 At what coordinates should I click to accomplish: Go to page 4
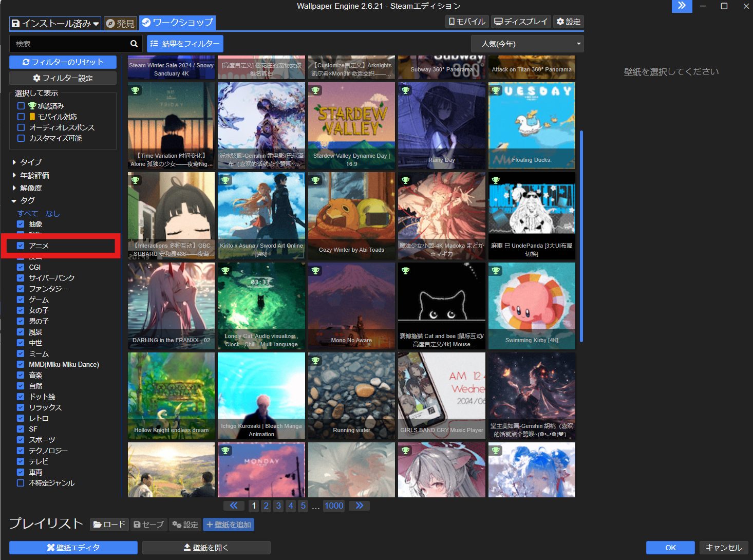(291, 506)
